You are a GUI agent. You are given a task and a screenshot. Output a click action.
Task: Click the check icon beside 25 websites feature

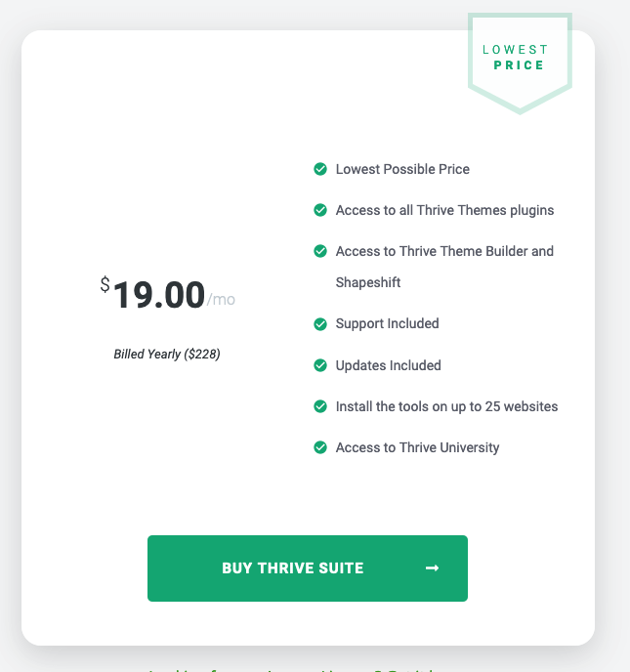[x=320, y=406]
